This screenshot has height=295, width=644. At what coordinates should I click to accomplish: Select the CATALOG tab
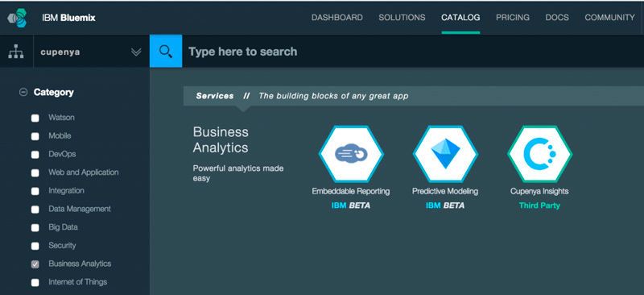coord(460,18)
